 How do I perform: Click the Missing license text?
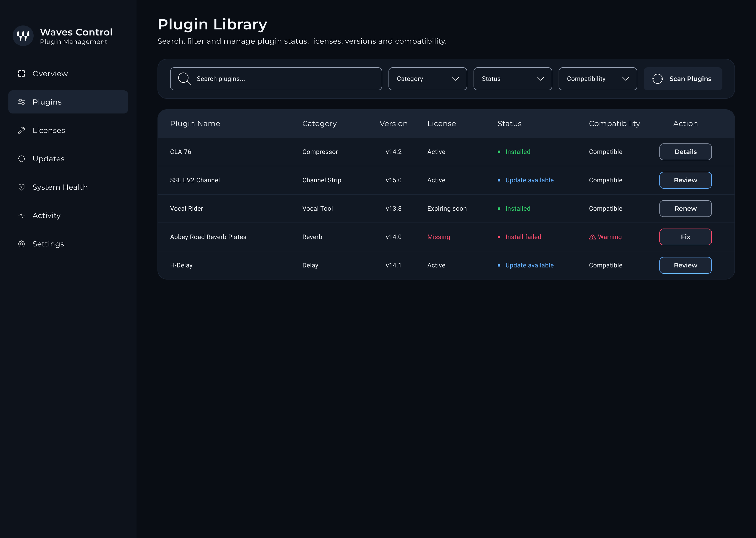pyautogui.click(x=439, y=237)
